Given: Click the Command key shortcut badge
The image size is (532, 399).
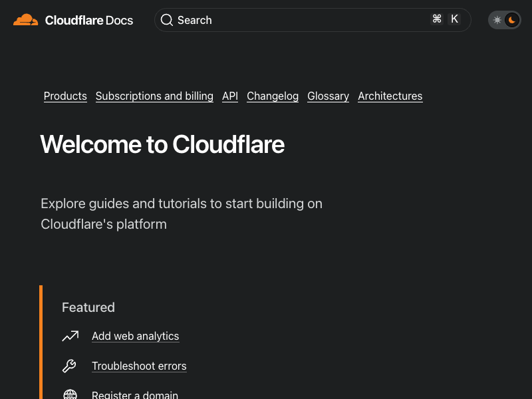Looking at the screenshot, I should (437, 19).
